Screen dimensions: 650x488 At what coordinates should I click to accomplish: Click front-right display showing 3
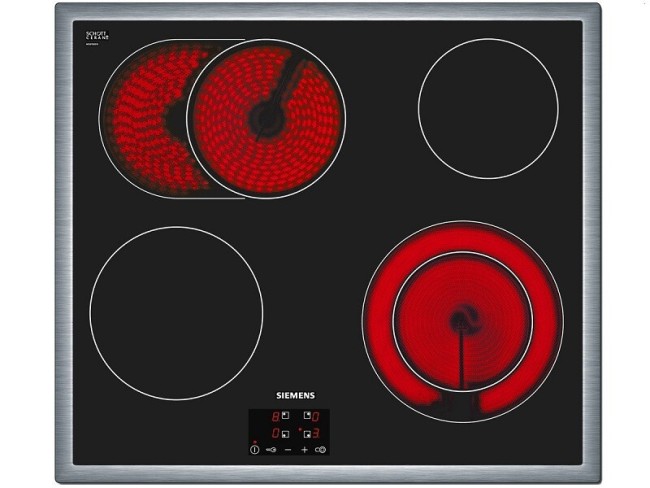pyautogui.click(x=316, y=434)
